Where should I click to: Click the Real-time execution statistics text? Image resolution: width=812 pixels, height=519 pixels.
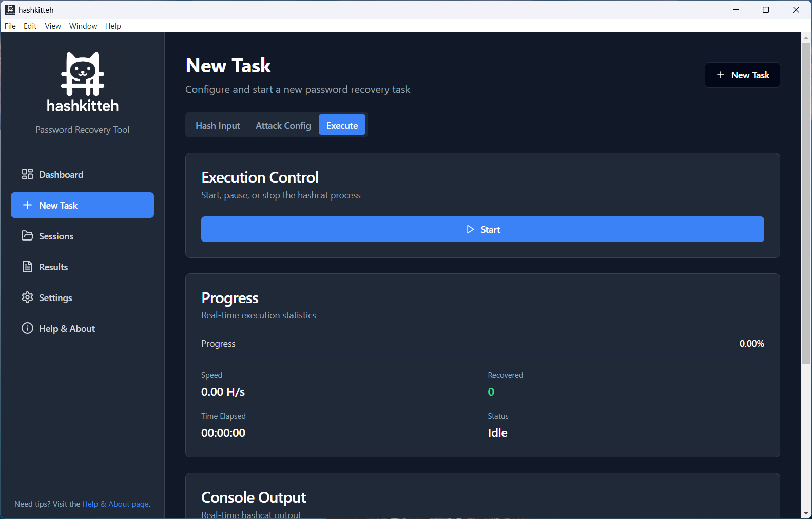pos(259,315)
